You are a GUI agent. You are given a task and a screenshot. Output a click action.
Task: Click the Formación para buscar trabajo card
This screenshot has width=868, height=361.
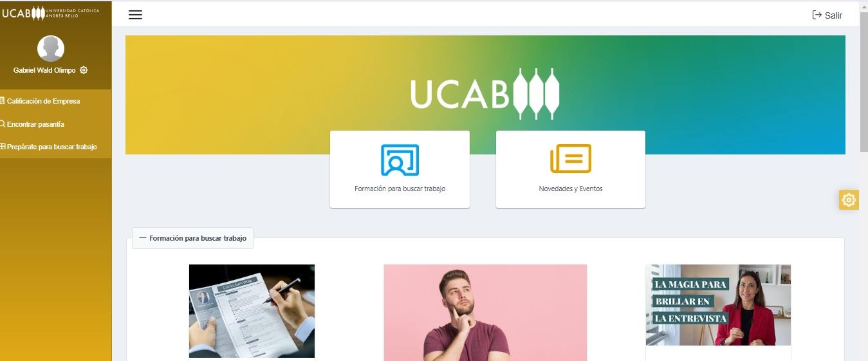click(400, 169)
